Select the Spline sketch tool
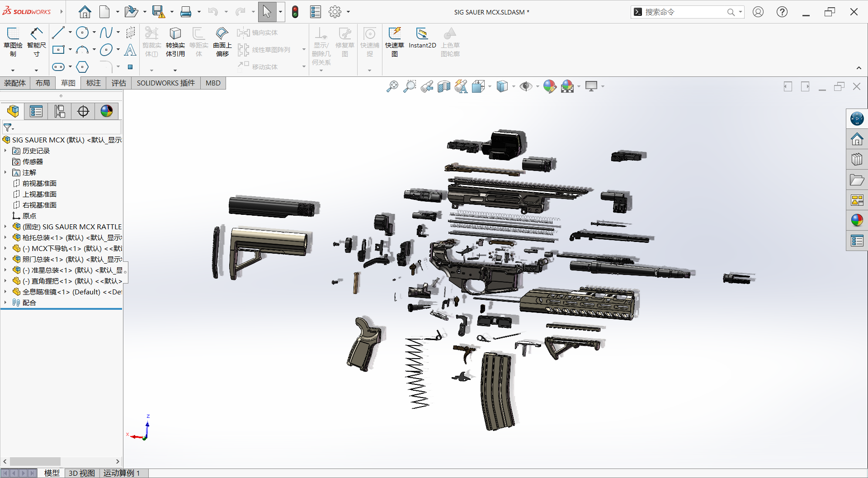 point(106,33)
